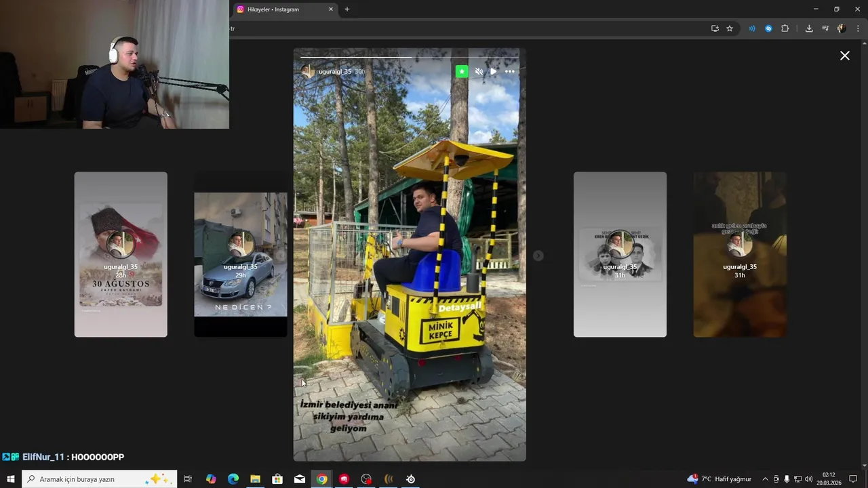The width and height of the screenshot is (868, 488).
Task: Open the 30 Ağustos story thumbnail
Action: [121, 254]
